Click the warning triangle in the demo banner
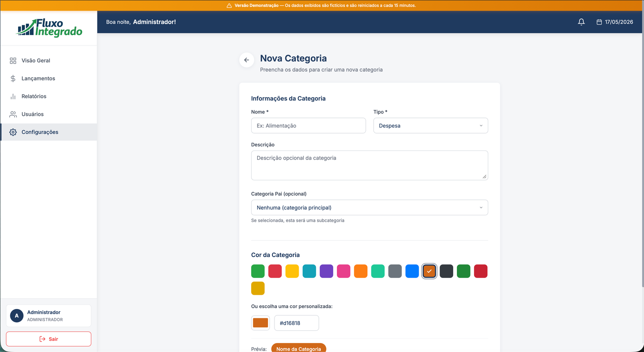The image size is (644, 352). pos(229,6)
